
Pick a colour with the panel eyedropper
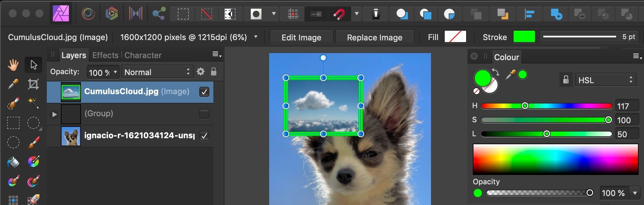tap(510, 75)
